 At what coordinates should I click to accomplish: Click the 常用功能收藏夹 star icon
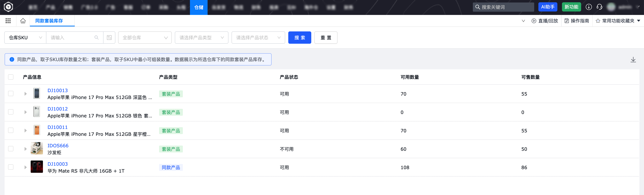[x=598, y=21]
